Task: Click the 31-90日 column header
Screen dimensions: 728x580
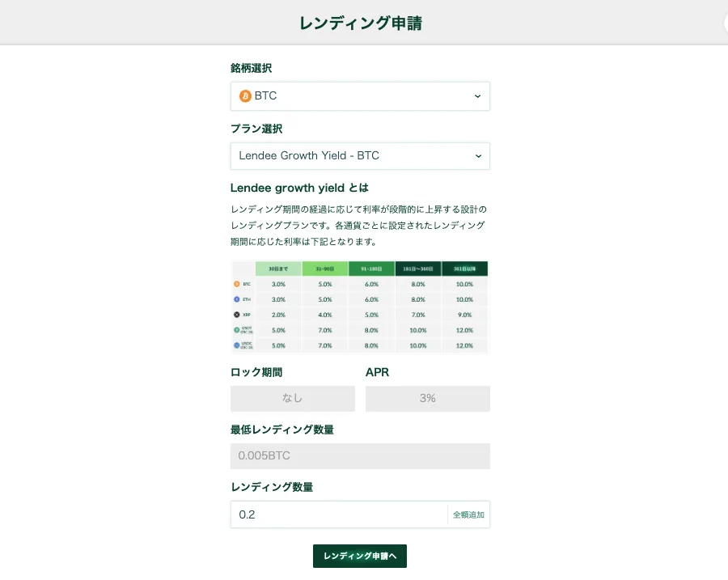Action: pyautogui.click(x=325, y=269)
